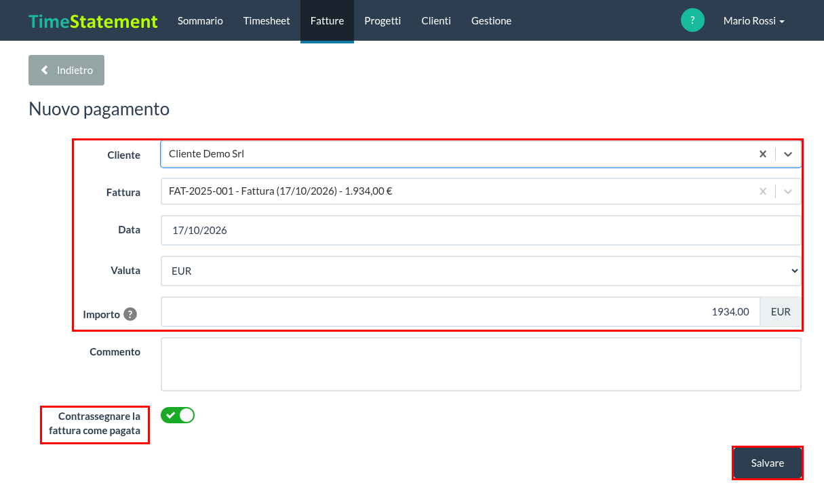Click the Indietro back button
Viewport: 824px width, 504px height.
tap(66, 70)
